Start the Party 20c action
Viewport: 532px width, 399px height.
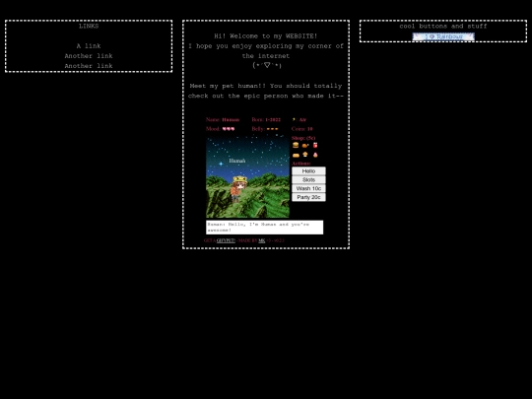[x=308, y=197]
